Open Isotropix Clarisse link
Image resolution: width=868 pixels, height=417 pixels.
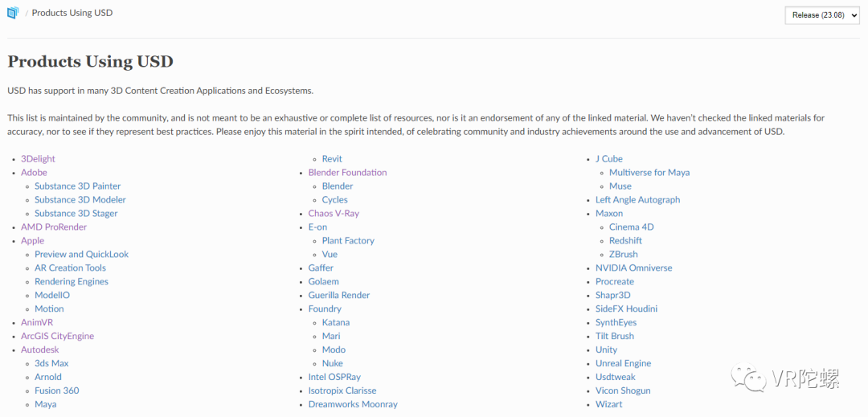click(342, 390)
